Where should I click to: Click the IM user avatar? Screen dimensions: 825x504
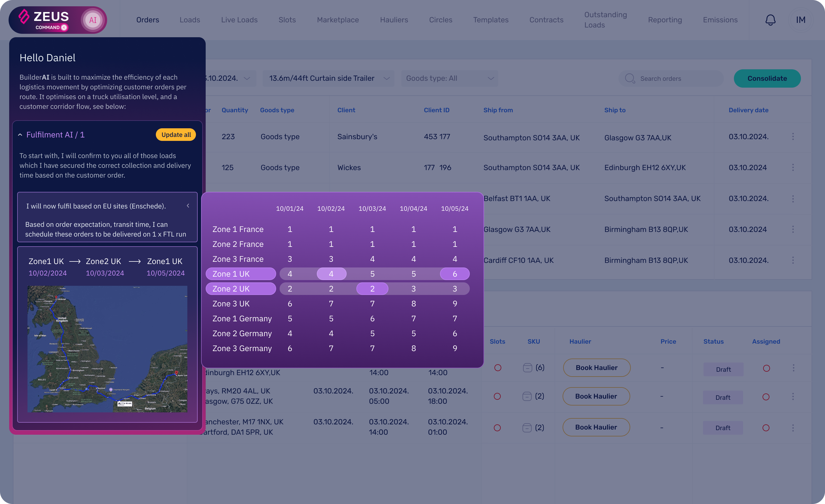(x=801, y=20)
